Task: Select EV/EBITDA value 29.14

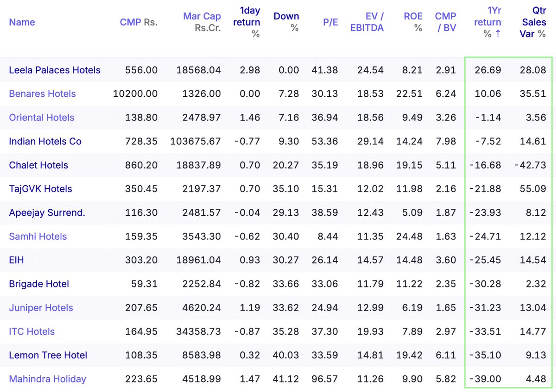Action: pyautogui.click(x=371, y=142)
